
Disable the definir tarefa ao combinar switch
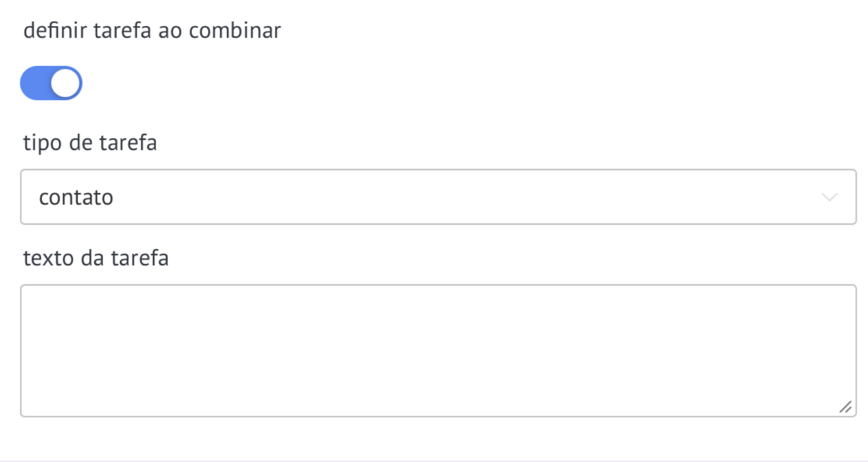click(51, 83)
